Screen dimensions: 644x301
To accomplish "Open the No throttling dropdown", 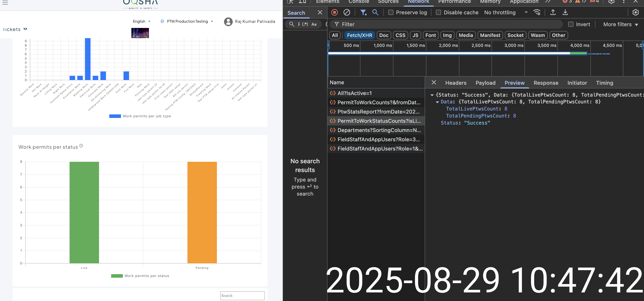I will tap(506, 12).
